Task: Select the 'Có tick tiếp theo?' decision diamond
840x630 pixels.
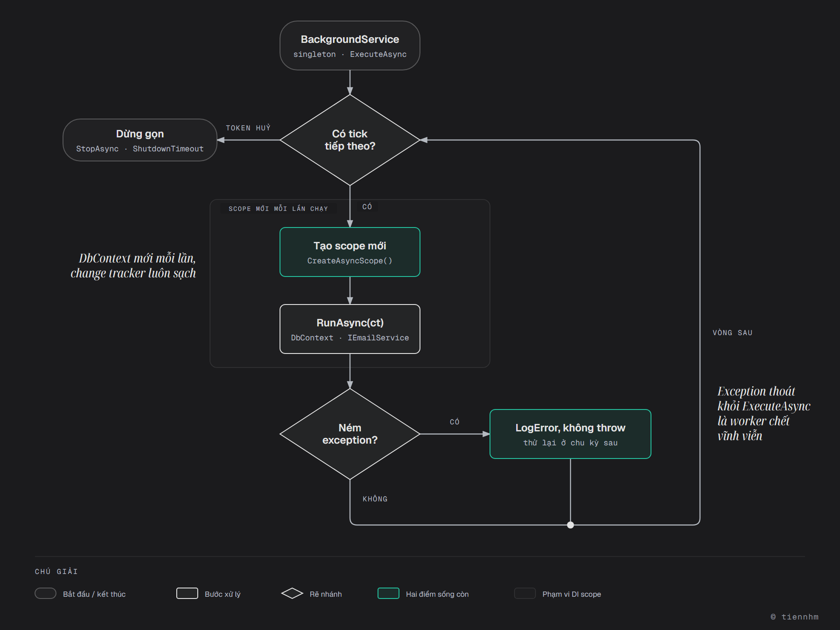Action: click(x=350, y=140)
